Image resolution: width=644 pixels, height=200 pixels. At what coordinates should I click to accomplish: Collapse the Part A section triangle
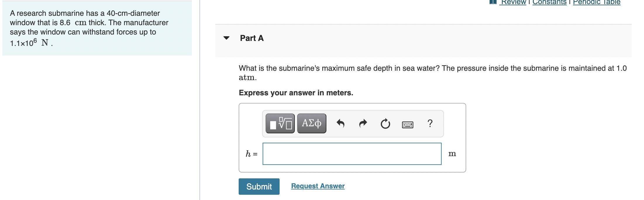click(226, 38)
